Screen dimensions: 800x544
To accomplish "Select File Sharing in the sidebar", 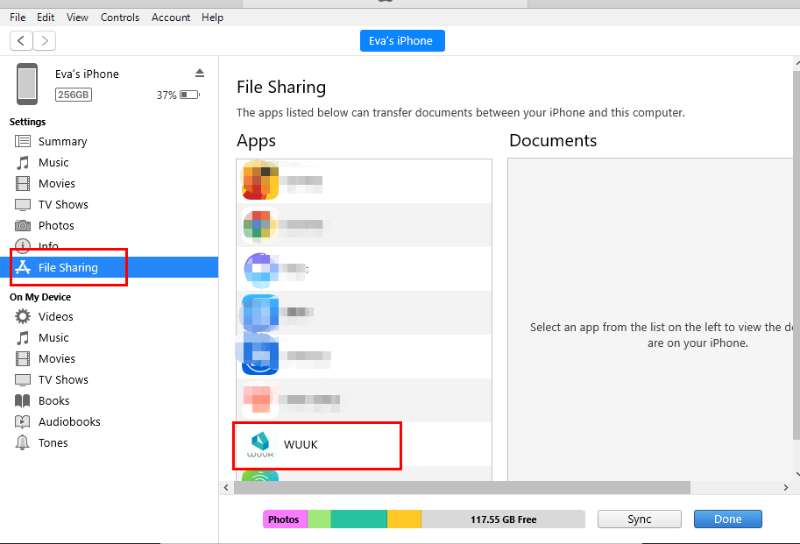I will [x=109, y=267].
